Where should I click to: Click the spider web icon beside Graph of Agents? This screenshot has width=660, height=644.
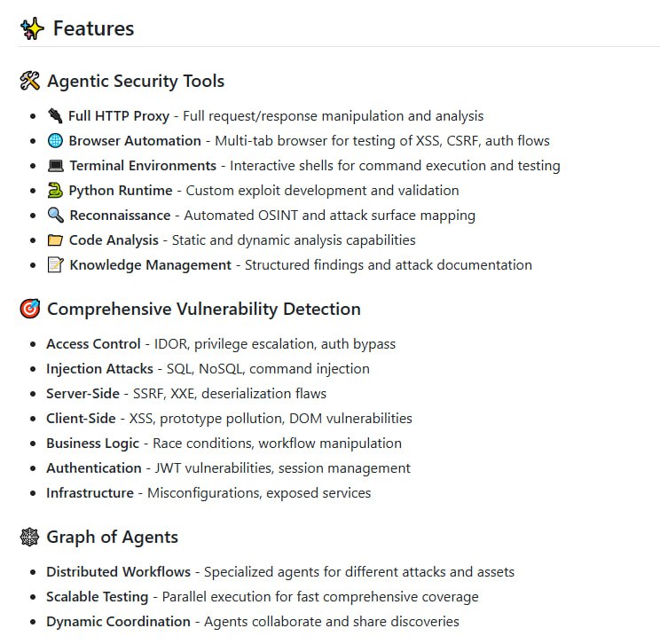click(29, 538)
